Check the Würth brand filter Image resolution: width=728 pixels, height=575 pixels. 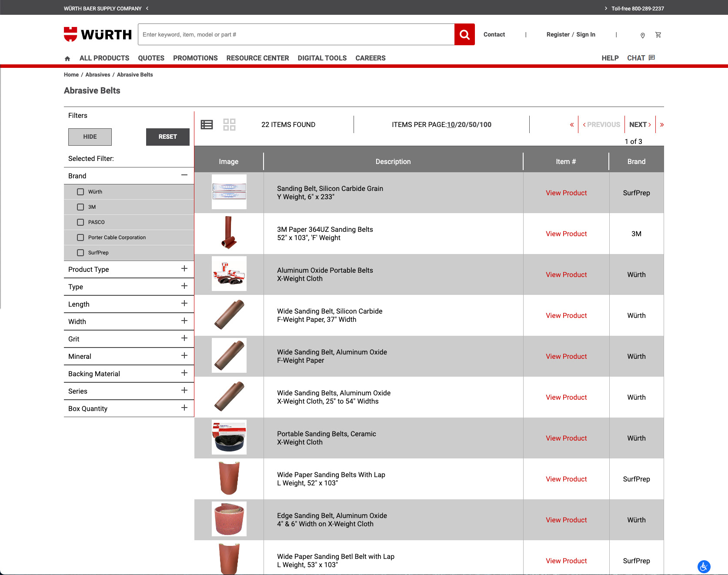(80, 192)
